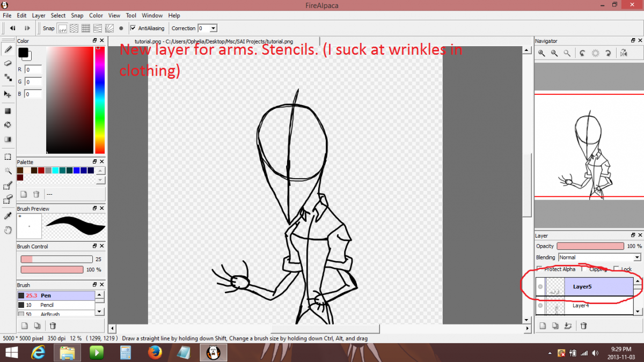Screen dimensions: 644x362
Task: Expand the Blending mode dropdown
Action: 636,257
